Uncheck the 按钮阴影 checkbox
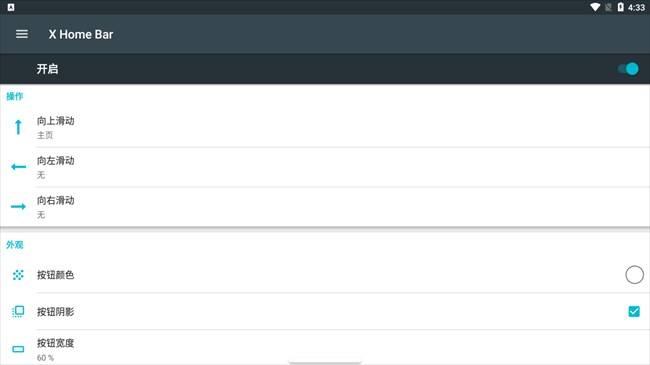 [634, 311]
